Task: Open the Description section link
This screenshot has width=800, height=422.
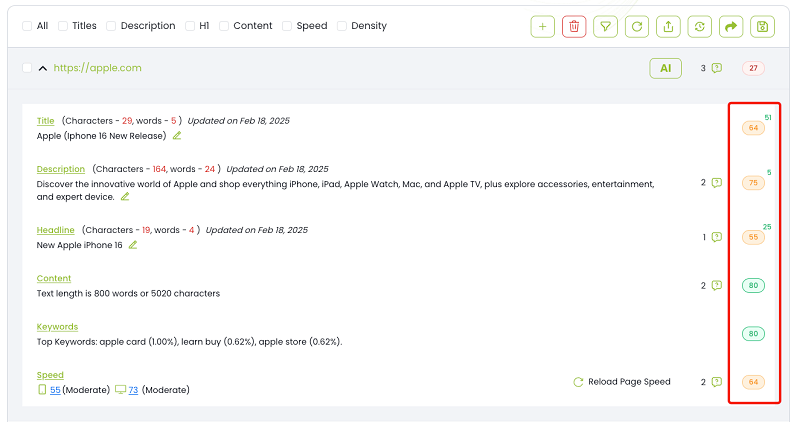Action: click(61, 169)
